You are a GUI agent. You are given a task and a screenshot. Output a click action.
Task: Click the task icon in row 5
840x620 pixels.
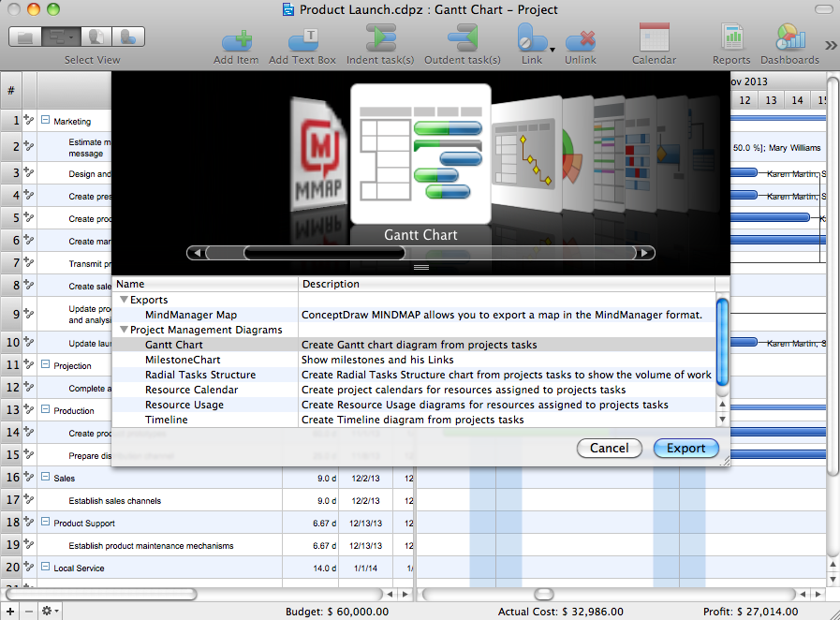pos(29,218)
